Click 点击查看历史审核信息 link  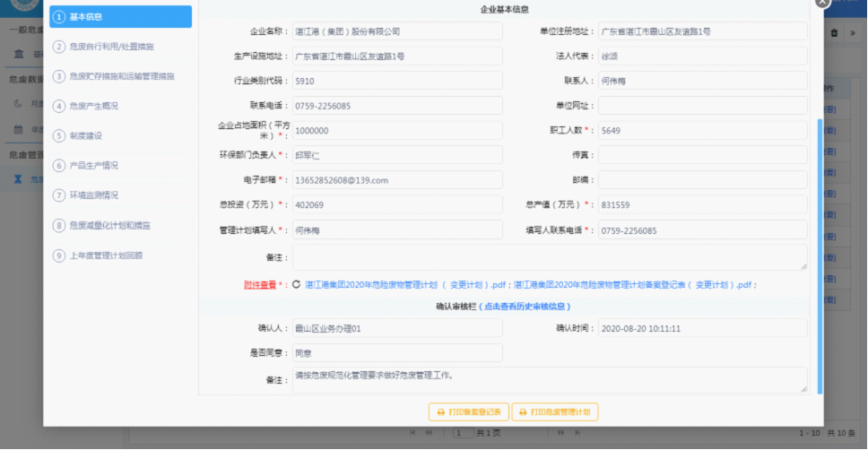pos(525,306)
